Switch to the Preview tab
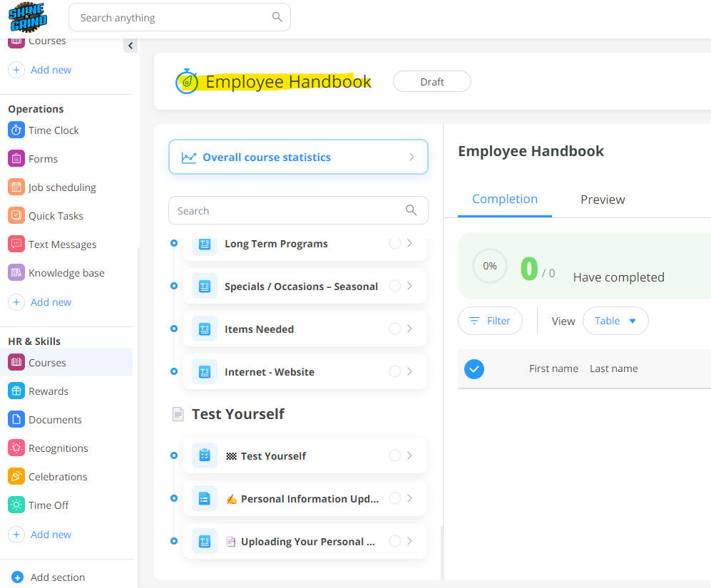 pos(603,200)
